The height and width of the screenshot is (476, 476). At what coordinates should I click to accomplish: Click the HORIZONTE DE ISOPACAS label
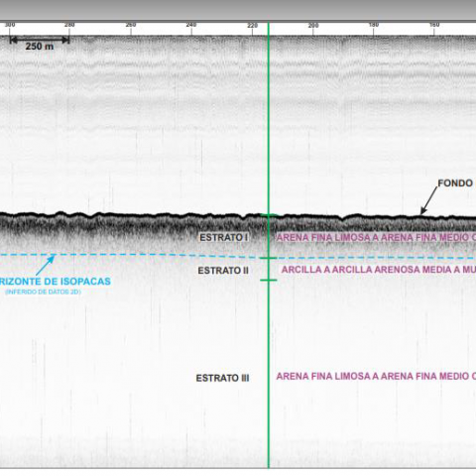[55, 282]
